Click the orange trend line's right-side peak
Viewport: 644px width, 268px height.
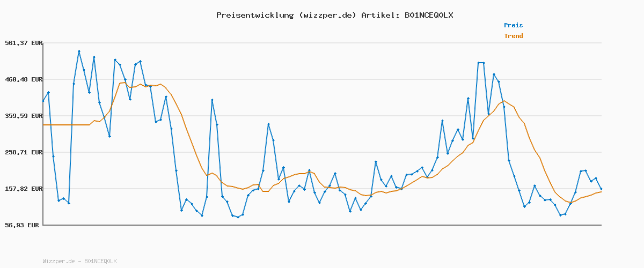pyautogui.click(x=504, y=101)
